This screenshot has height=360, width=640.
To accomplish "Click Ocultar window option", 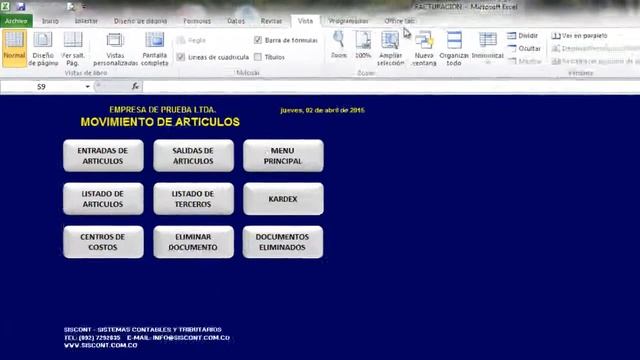I will (524, 49).
